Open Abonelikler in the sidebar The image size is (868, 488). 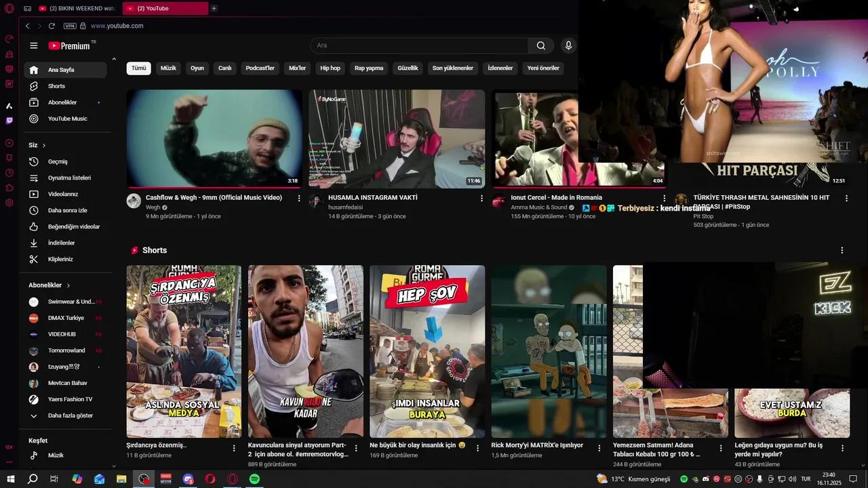click(65, 102)
